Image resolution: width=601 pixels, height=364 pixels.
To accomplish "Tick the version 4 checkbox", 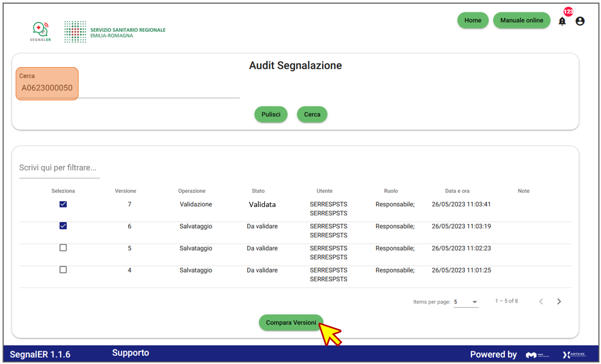I will (x=63, y=270).
